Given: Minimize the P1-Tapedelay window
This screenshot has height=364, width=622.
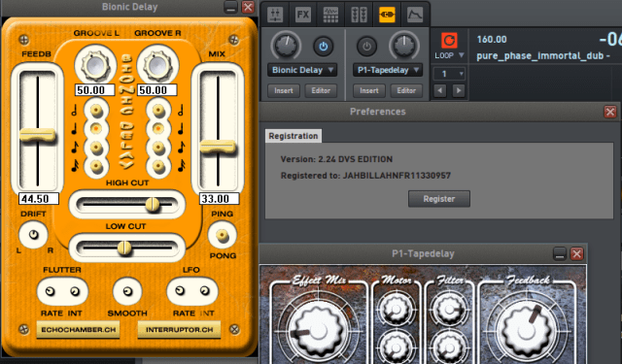Looking at the screenshot, I should tap(560, 253).
